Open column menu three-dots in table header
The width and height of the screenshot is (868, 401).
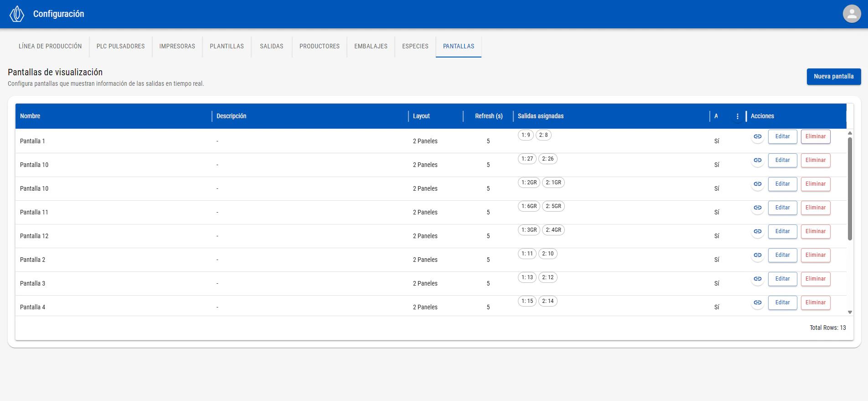pyautogui.click(x=737, y=116)
